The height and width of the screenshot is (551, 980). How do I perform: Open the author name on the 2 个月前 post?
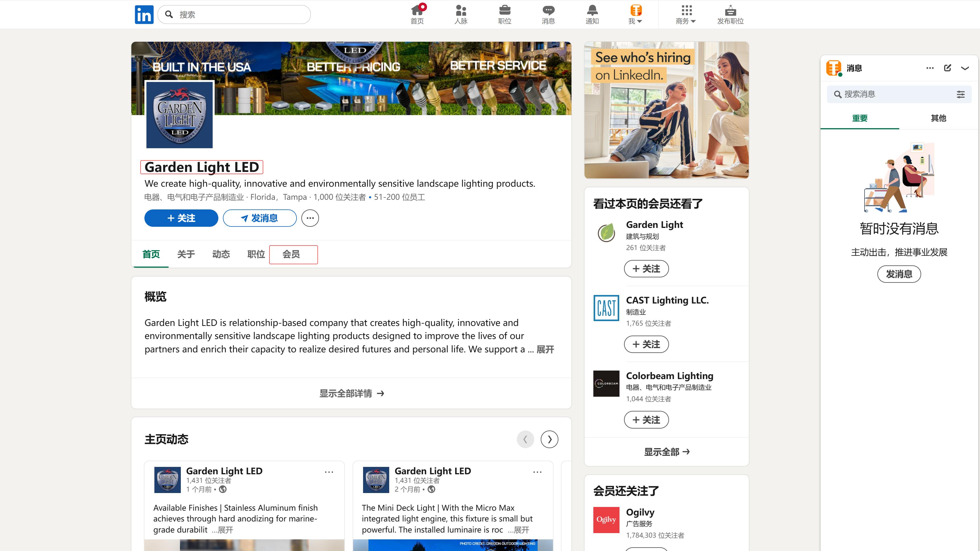(x=432, y=471)
